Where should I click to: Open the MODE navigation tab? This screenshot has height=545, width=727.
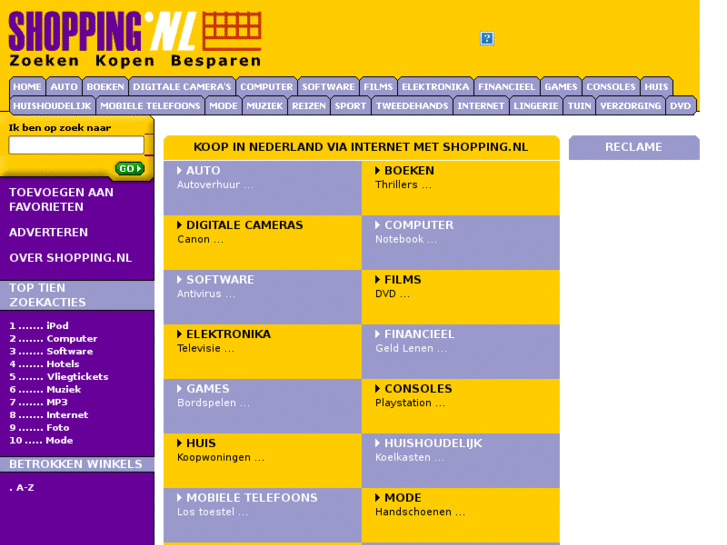[x=223, y=105]
